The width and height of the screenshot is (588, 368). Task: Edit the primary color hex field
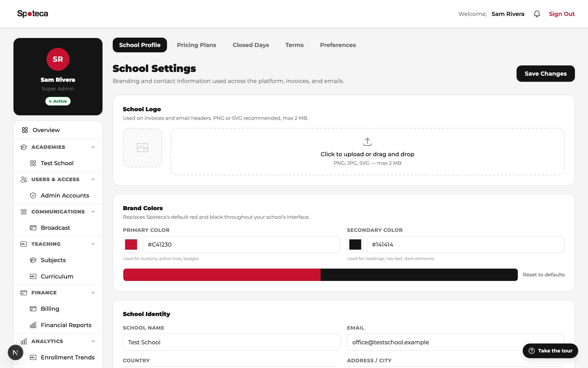[241, 244]
